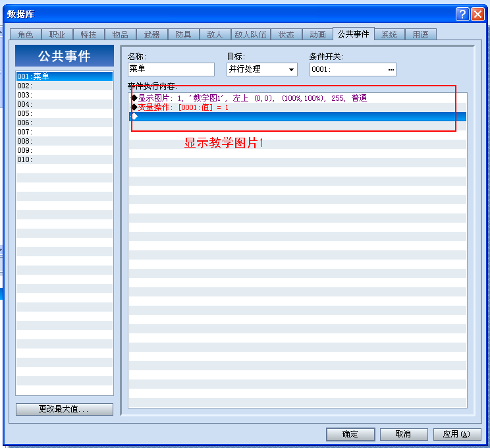The width and height of the screenshot is (490, 448).
Task: Select common event 006 in list
Action: click(65, 123)
